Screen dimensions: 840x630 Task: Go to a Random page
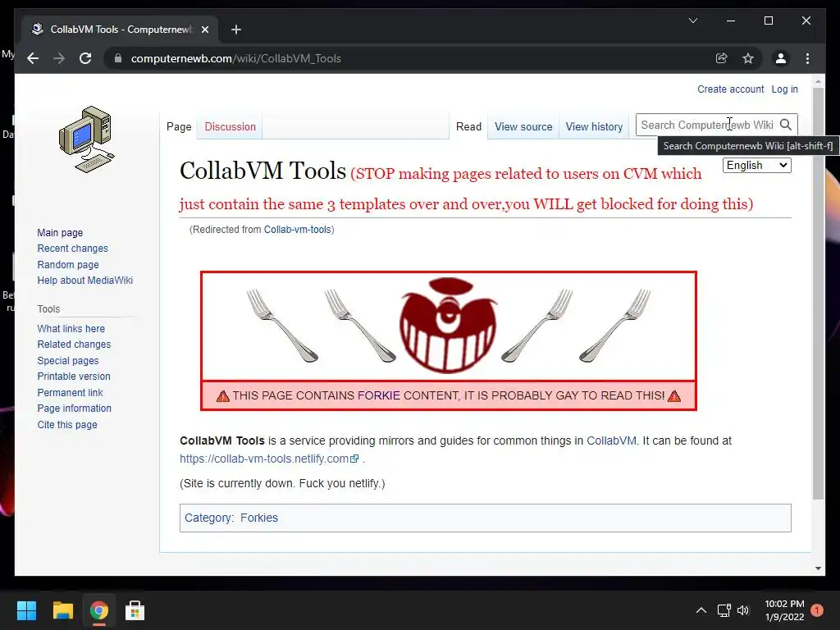pyautogui.click(x=67, y=265)
